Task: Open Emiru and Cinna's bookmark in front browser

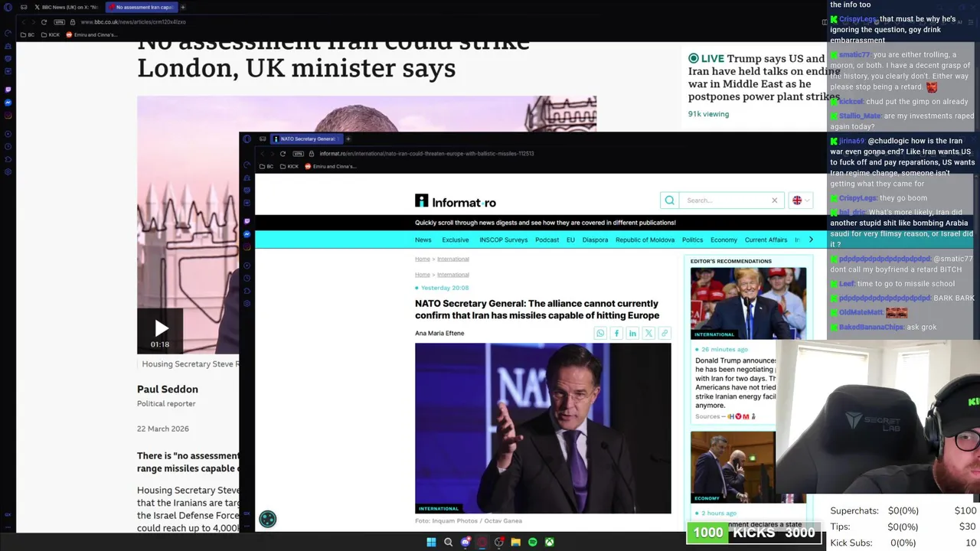Action: pyautogui.click(x=331, y=166)
